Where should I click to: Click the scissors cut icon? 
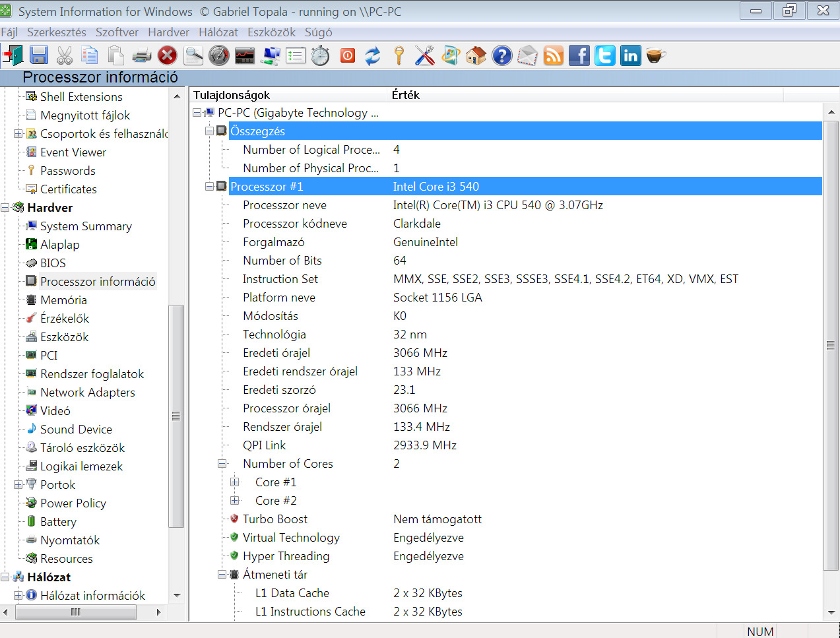[65, 56]
